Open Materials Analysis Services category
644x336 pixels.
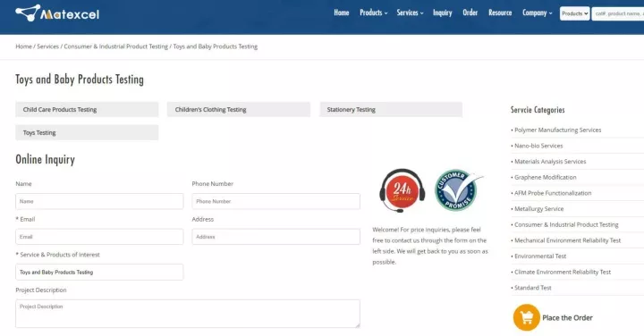click(549, 161)
